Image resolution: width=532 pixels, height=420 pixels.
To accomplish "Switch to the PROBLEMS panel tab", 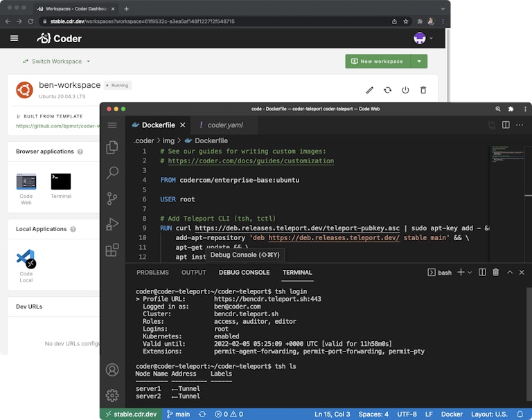I will tap(152, 273).
